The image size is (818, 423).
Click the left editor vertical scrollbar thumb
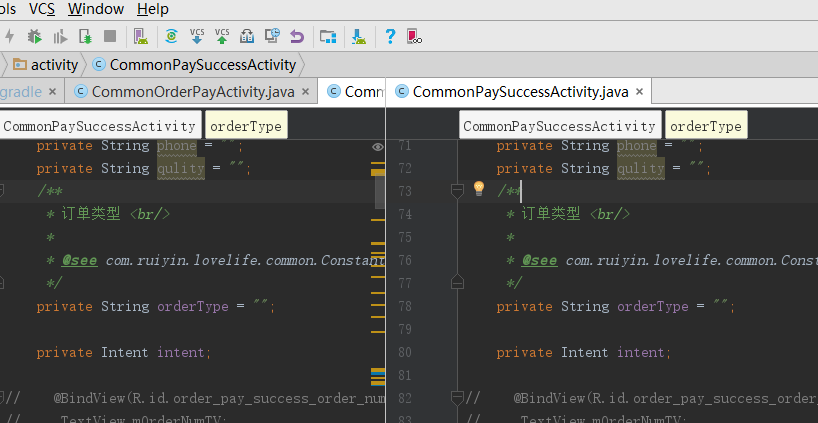(x=380, y=192)
